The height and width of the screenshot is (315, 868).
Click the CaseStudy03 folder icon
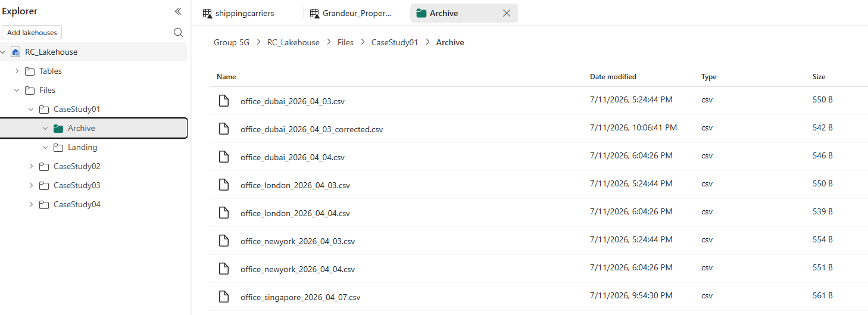(44, 185)
